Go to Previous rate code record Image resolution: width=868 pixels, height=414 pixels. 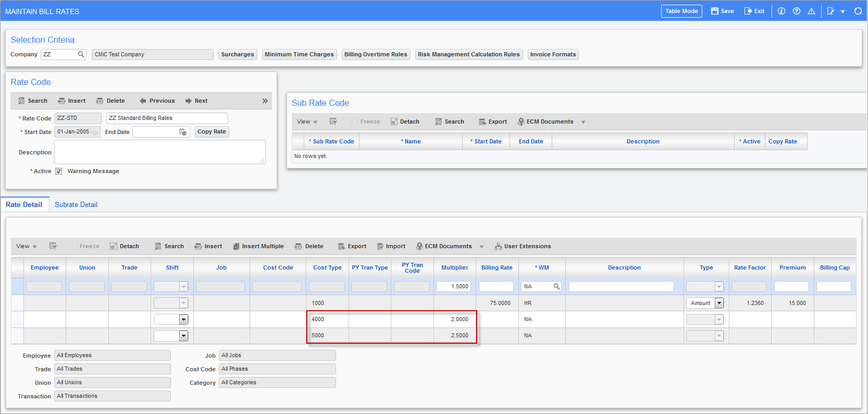pyautogui.click(x=157, y=101)
